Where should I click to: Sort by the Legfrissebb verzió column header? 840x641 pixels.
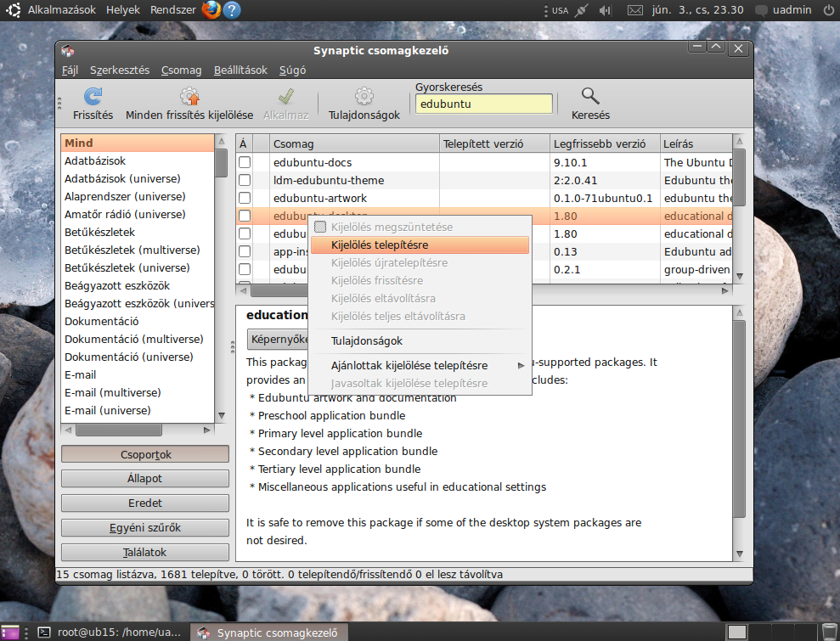click(600, 143)
